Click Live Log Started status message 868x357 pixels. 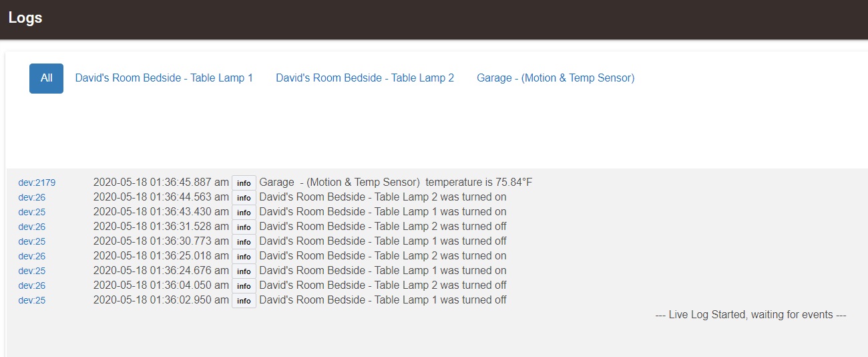tap(751, 314)
